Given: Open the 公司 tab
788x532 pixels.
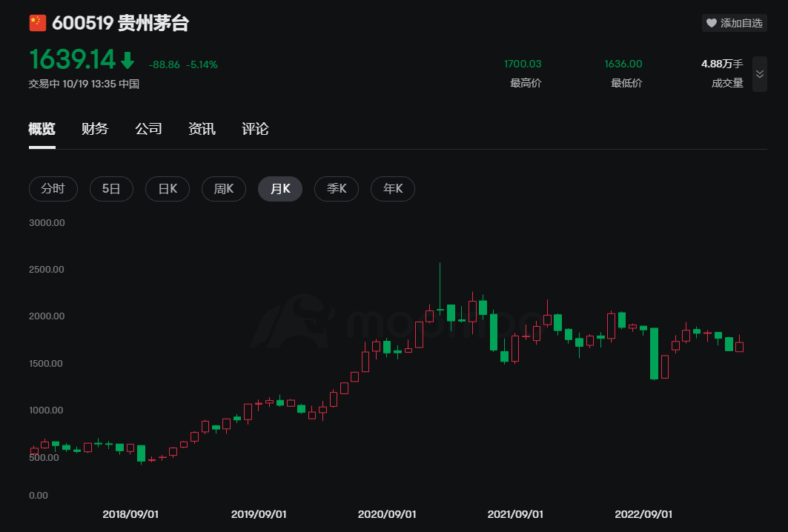Looking at the screenshot, I should [x=148, y=129].
